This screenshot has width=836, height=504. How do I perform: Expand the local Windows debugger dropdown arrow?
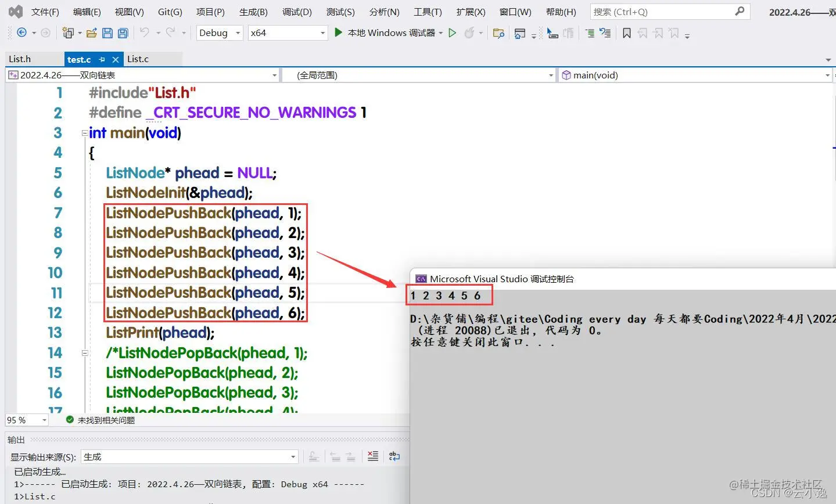click(x=441, y=33)
